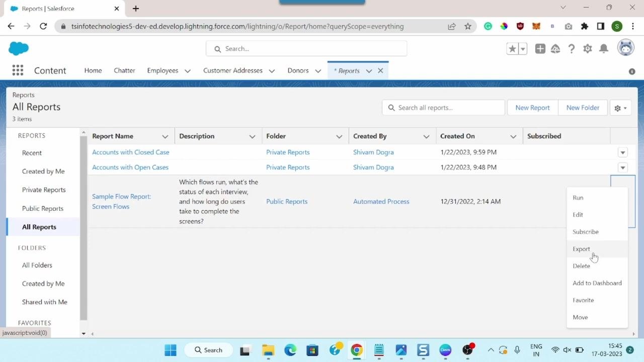Screen dimensions: 644x362
Task: Click the Grammarly extension icon
Action: pyautogui.click(x=488, y=26)
